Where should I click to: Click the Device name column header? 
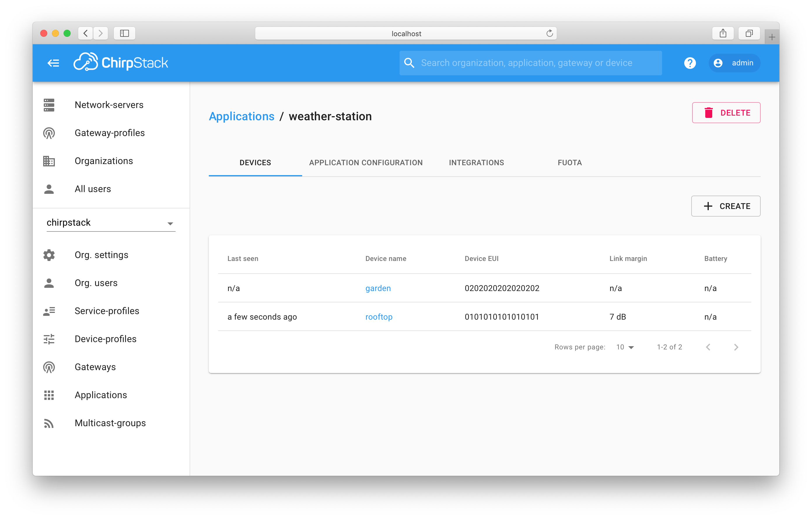[x=386, y=259]
